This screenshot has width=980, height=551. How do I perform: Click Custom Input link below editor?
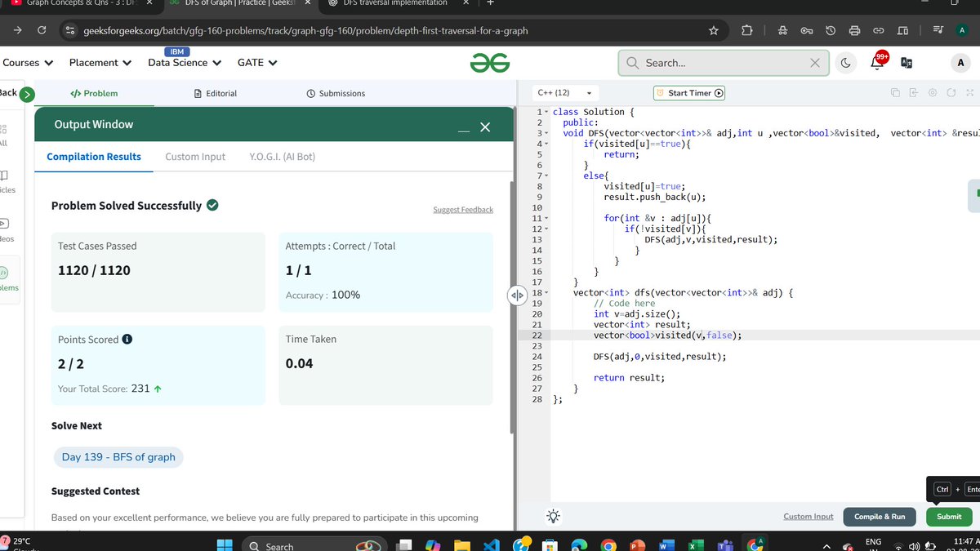point(808,517)
